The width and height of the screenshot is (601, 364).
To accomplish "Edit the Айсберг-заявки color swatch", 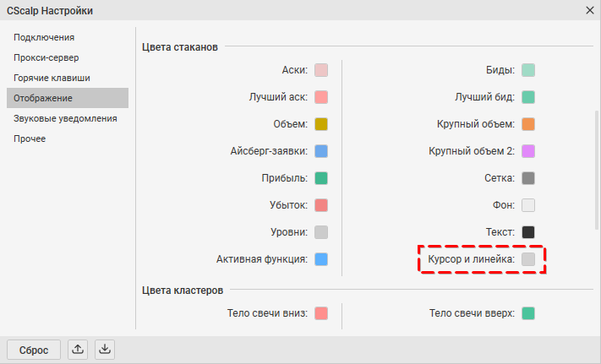I will (321, 151).
